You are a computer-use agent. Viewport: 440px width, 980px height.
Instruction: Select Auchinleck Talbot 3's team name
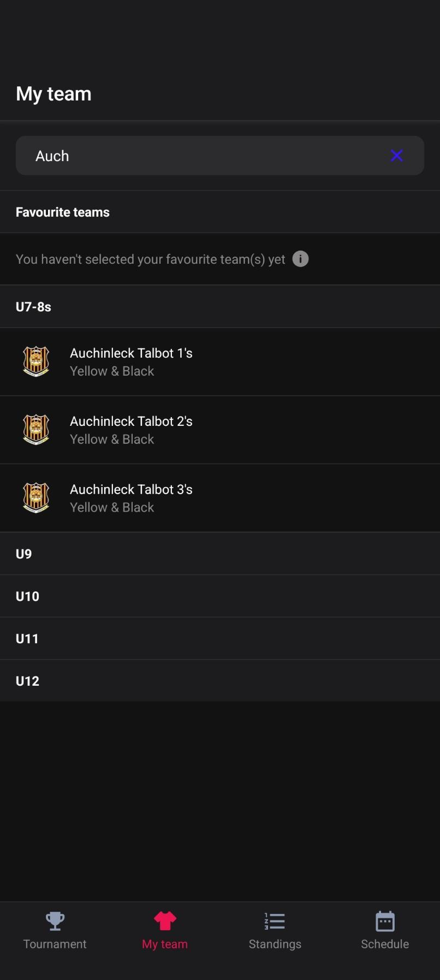[131, 490]
